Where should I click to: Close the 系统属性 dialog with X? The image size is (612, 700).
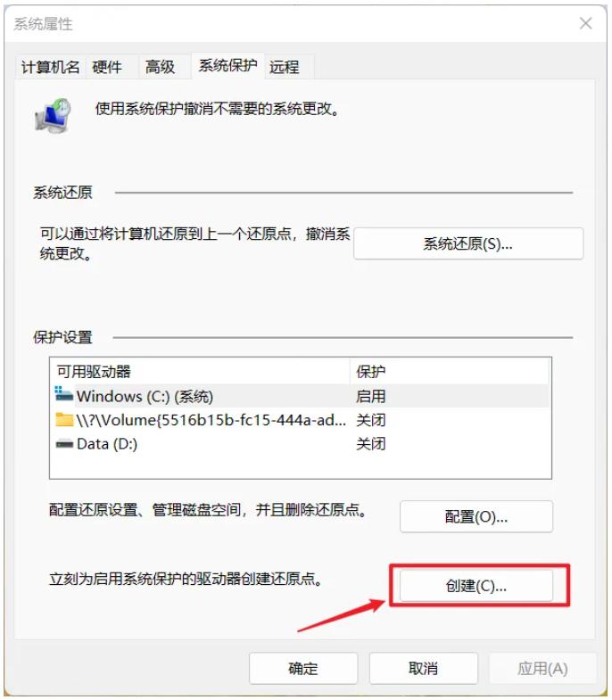[585, 23]
